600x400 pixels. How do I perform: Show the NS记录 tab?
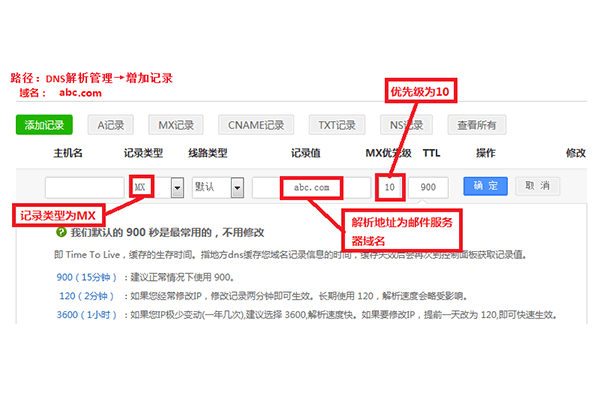[405, 125]
